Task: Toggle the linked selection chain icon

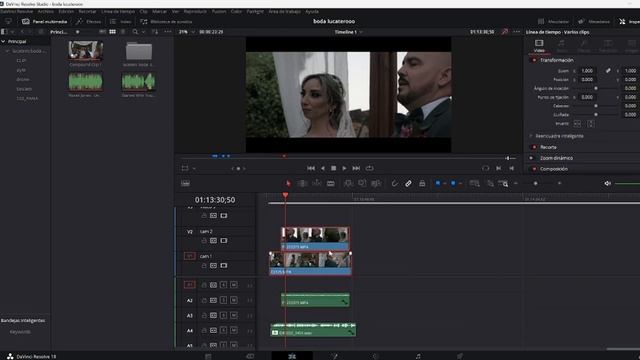Action: click(x=408, y=184)
